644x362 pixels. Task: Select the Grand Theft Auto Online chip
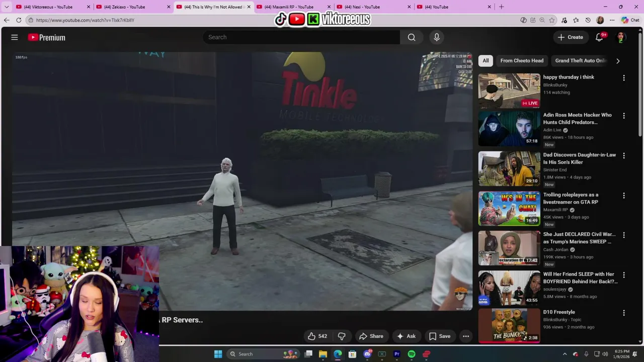coord(580,60)
